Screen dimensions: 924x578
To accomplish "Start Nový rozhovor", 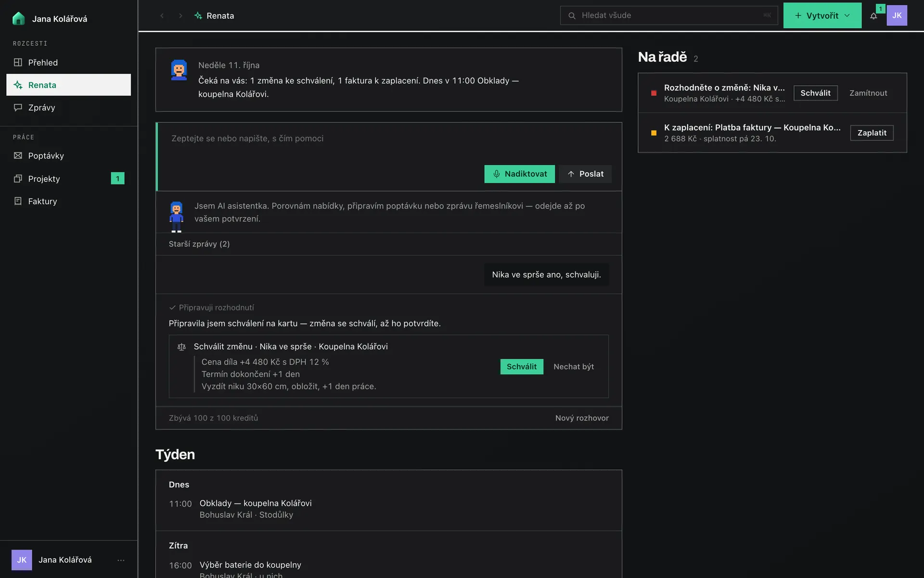I will (582, 418).
